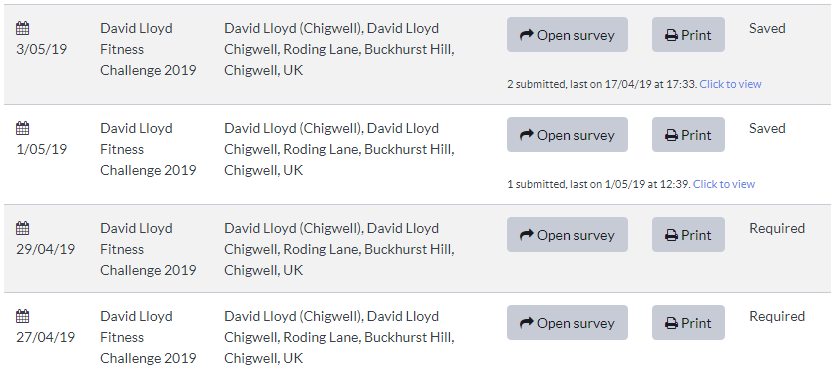
Task: Print the 27/04/19 survey
Action: [x=688, y=323]
